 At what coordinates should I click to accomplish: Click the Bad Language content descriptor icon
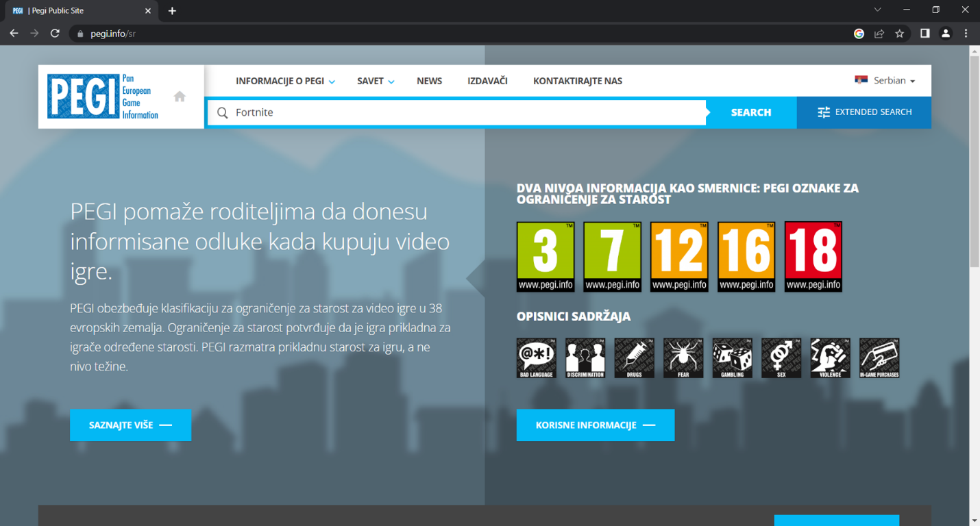(536, 358)
